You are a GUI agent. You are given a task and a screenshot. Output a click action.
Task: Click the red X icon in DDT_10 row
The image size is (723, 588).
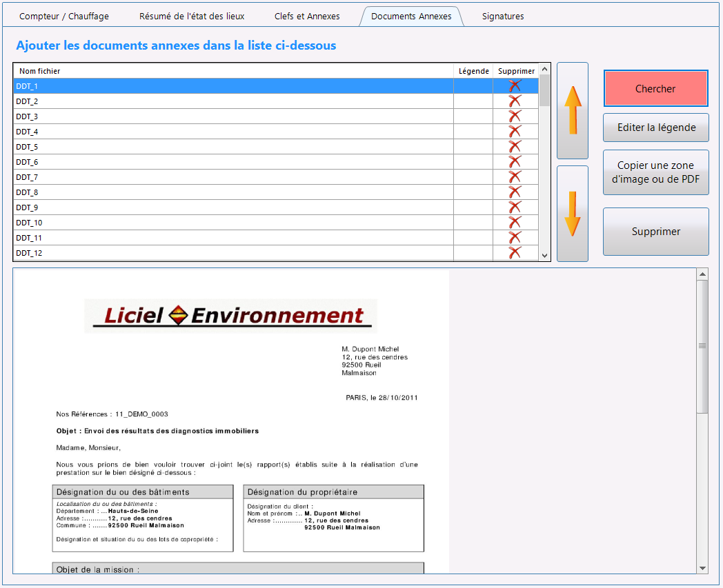[x=515, y=223]
